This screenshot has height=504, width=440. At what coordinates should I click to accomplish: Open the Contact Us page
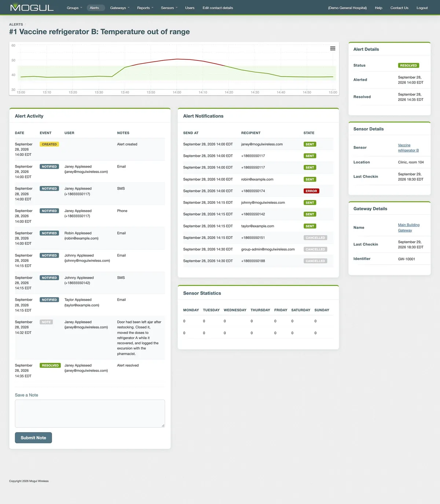(x=399, y=8)
